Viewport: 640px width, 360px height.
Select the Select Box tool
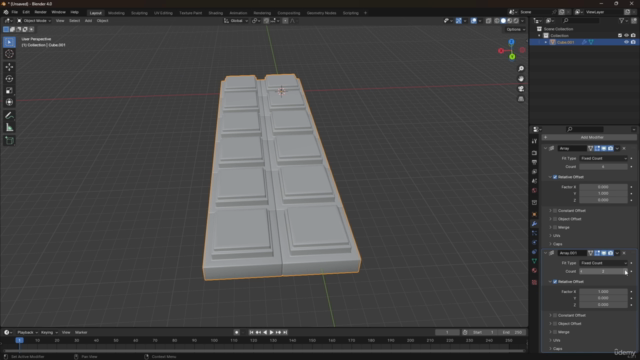pyautogui.click(x=9, y=42)
